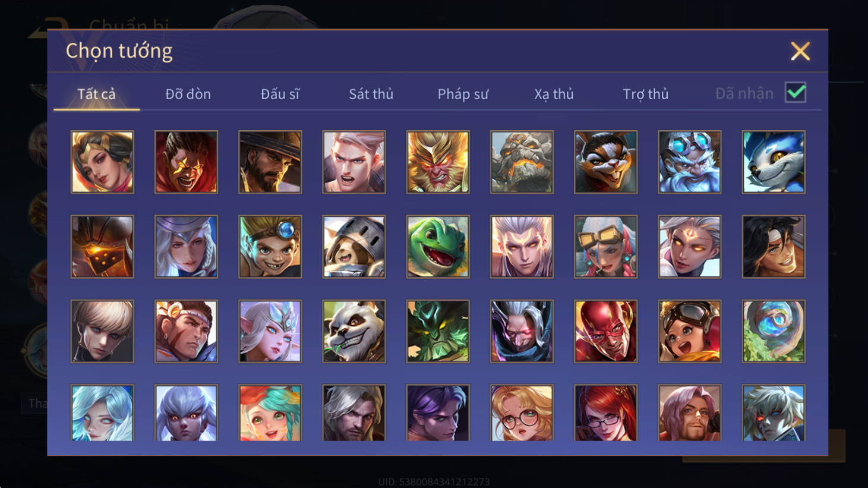Pick the cowboy hat bearded hero
Image resolution: width=868 pixels, height=488 pixels.
[270, 162]
